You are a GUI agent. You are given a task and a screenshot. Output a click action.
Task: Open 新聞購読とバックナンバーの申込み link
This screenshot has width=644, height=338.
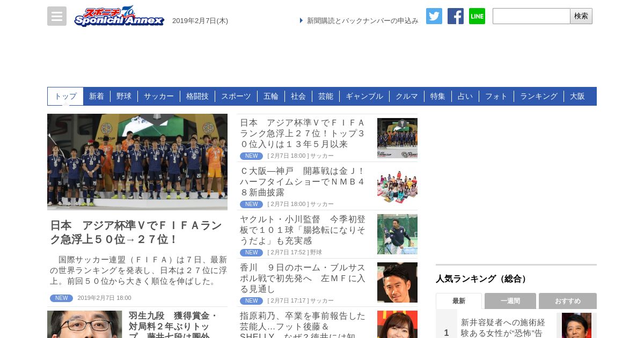363,20
